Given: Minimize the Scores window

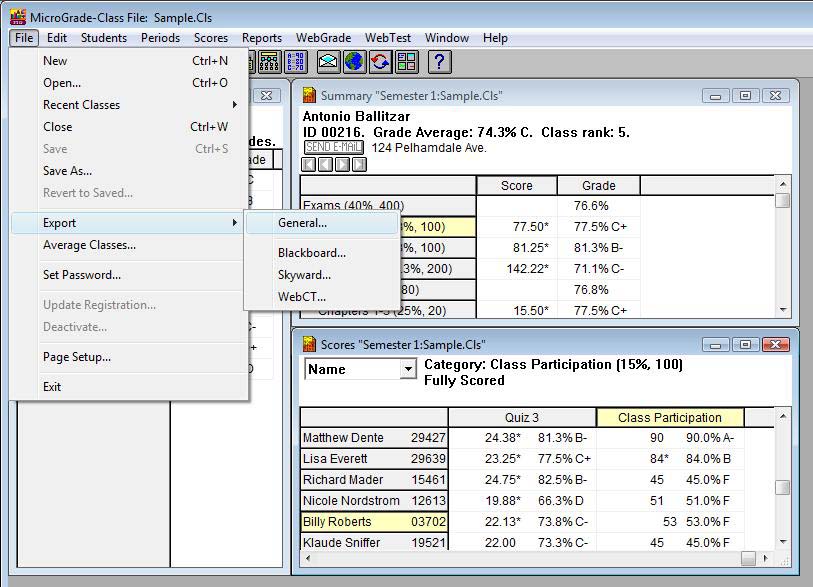Looking at the screenshot, I should 716,345.
